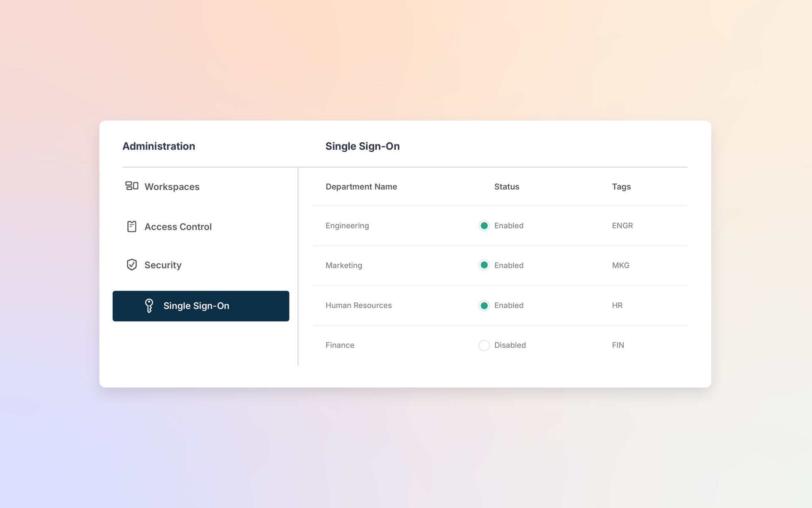Select the Access Control menu item

178,226
